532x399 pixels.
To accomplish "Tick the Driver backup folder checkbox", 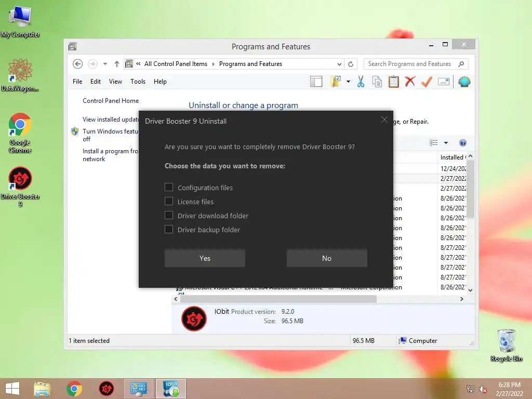I will pos(169,229).
